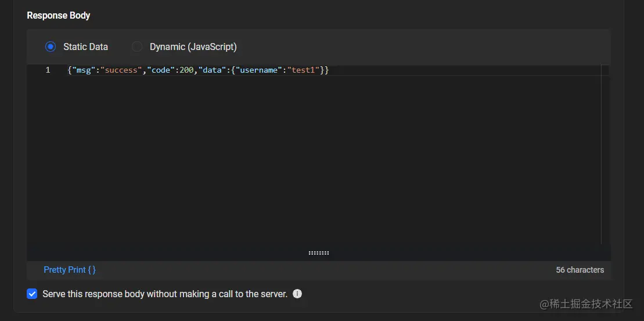Click the empty area of the code editor
The height and width of the screenshot is (321, 644).
(290, 163)
